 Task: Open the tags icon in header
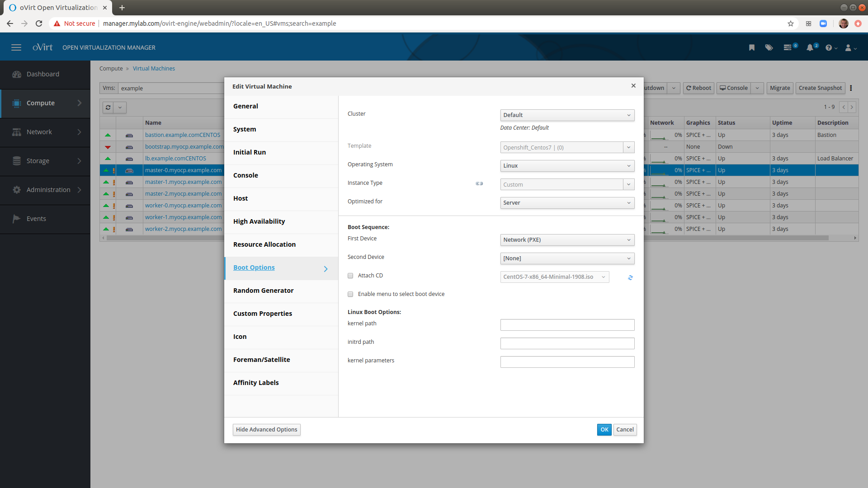pos(769,47)
